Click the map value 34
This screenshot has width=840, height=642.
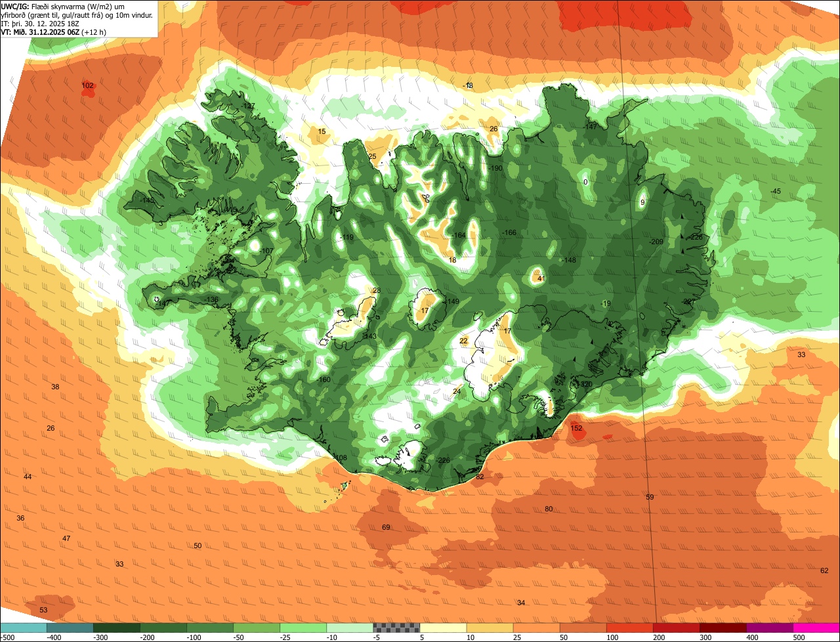[521, 603]
